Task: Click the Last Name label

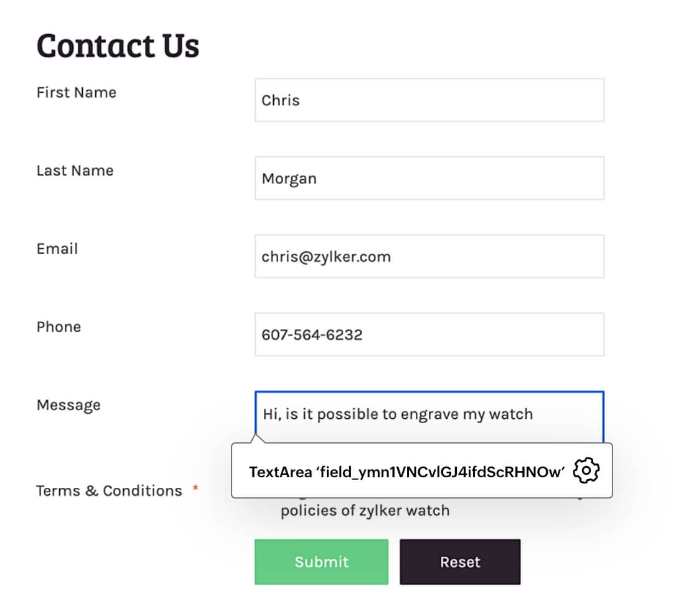Action: (75, 171)
